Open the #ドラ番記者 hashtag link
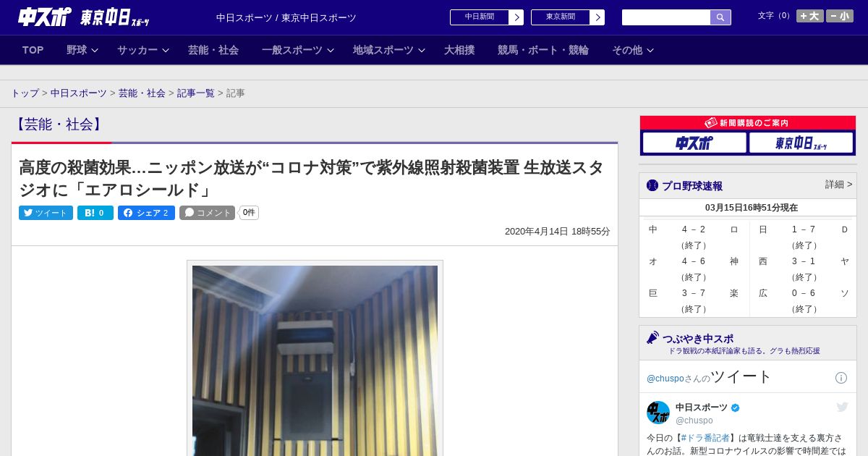Viewport: 868px width, 456px height. [x=705, y=438]
